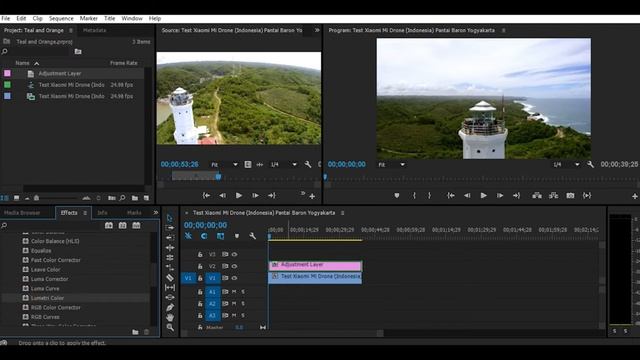The height and width of the screenshot is (360, 640).
Task: Select the Slip tool
Action: point(170,287)
